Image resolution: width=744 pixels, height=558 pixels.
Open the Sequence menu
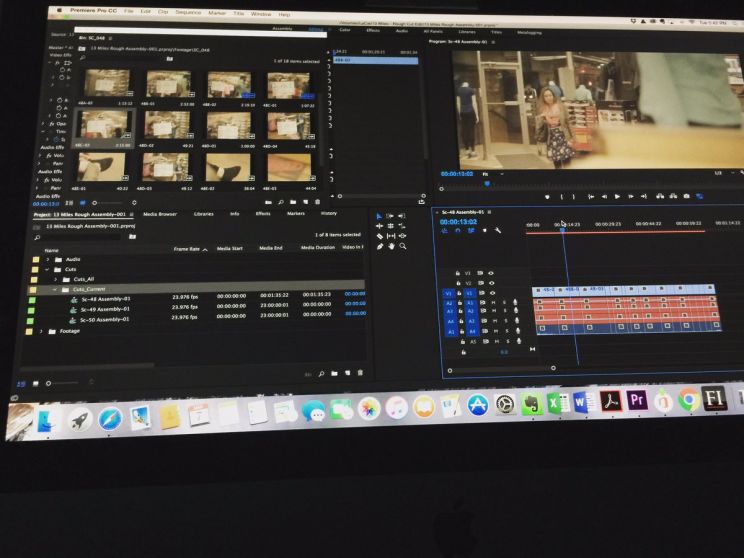pos(188,12)
